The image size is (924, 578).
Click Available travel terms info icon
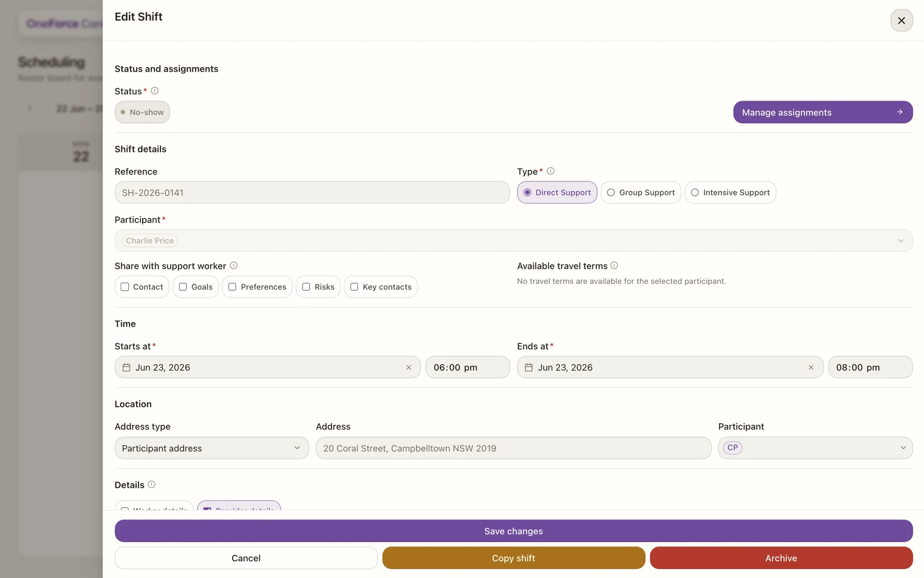click(x=614, y=265)
